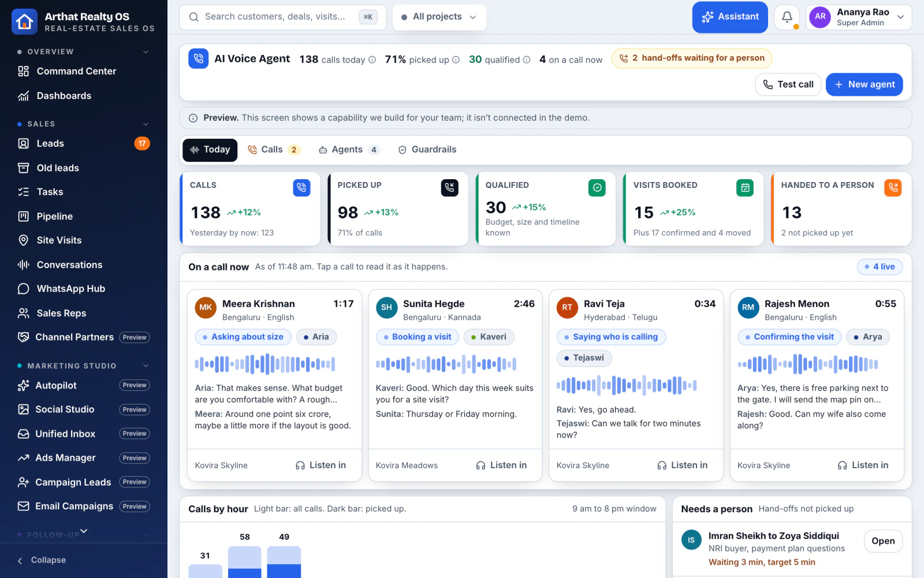Open Imran Sheikh hand-off
Screen dimensions: 924x578
click(883, 541)
